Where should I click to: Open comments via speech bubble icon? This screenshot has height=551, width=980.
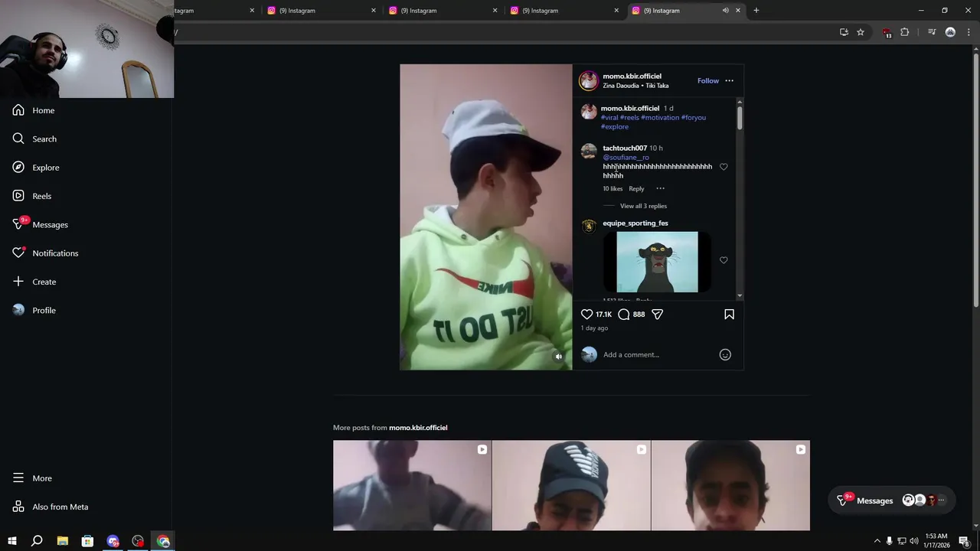pos(623,315)
